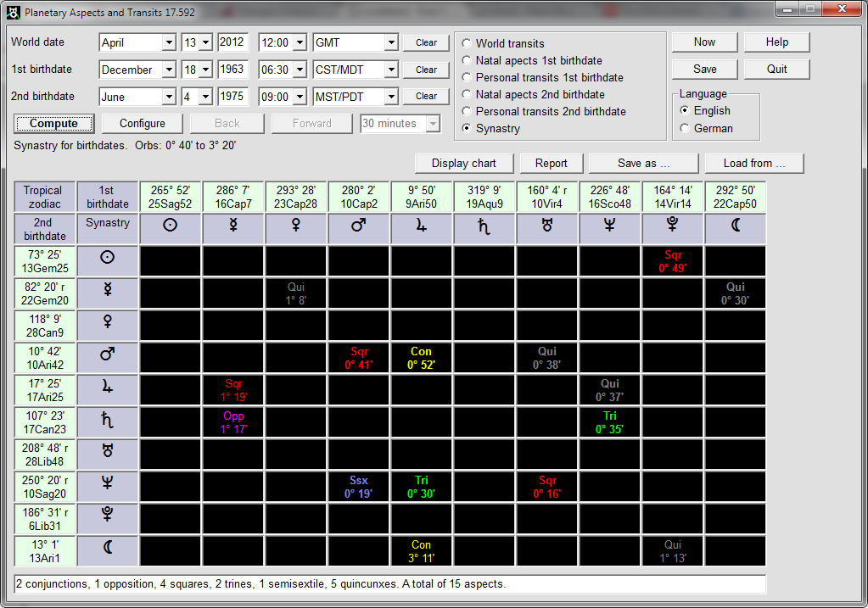This screenshot has width=868, height=608.
Task: Clear the 2nd birthdate row
Action: (x=426, y=97)
